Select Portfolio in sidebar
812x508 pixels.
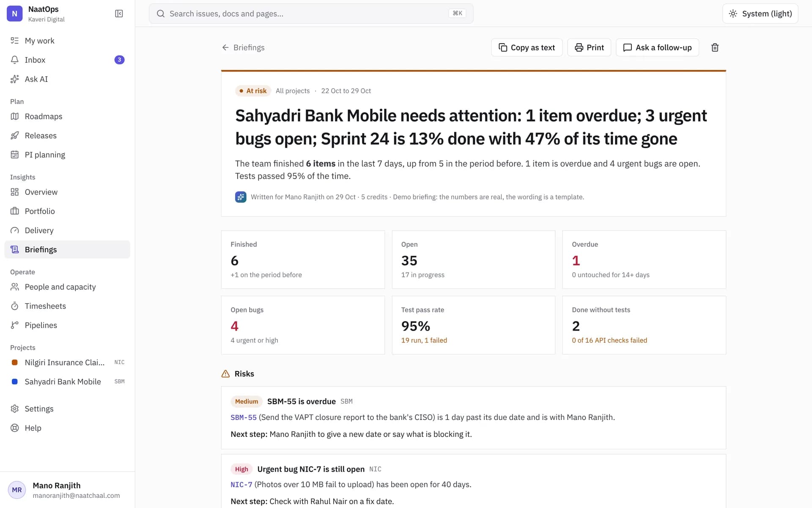click(67, 211)
